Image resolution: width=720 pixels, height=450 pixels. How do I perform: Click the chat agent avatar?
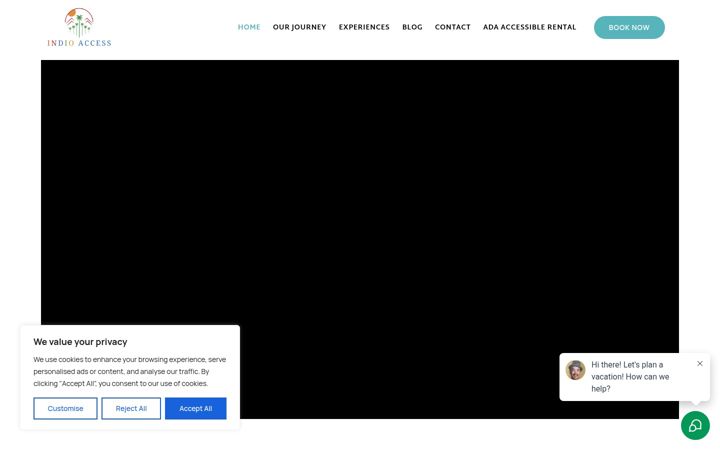pos(575,370)
